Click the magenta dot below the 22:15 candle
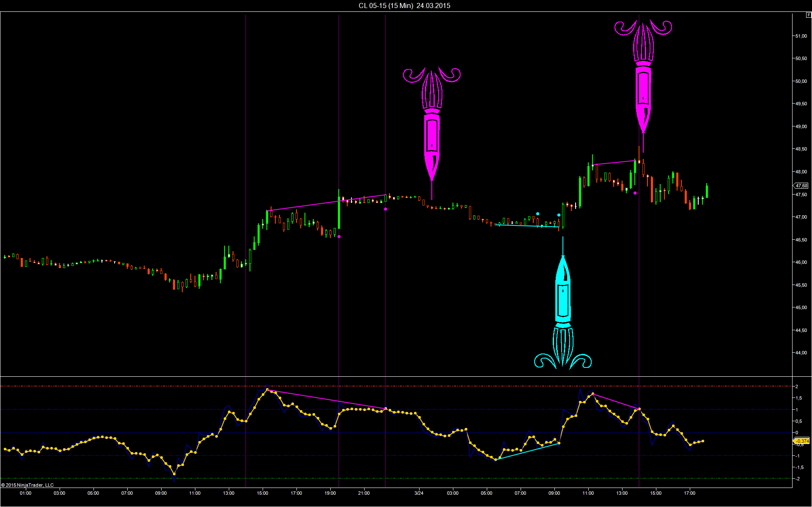 pyautogui.click(x=385, y=209)
